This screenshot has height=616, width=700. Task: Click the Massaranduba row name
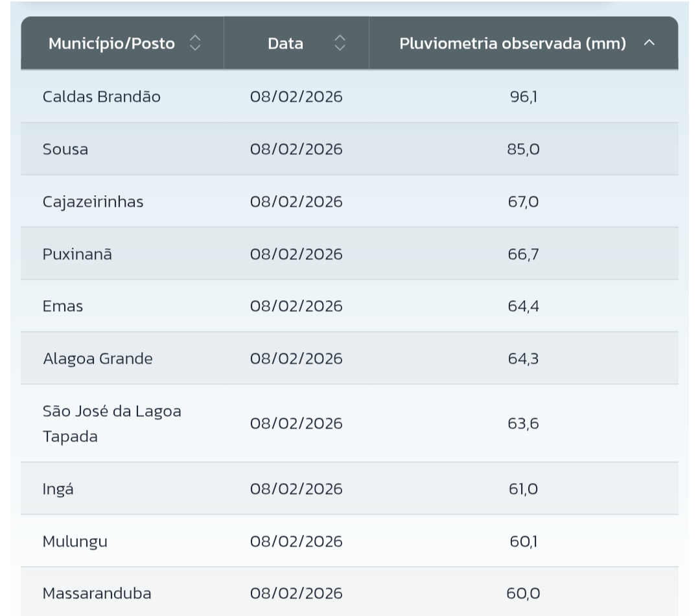(97, 593)
